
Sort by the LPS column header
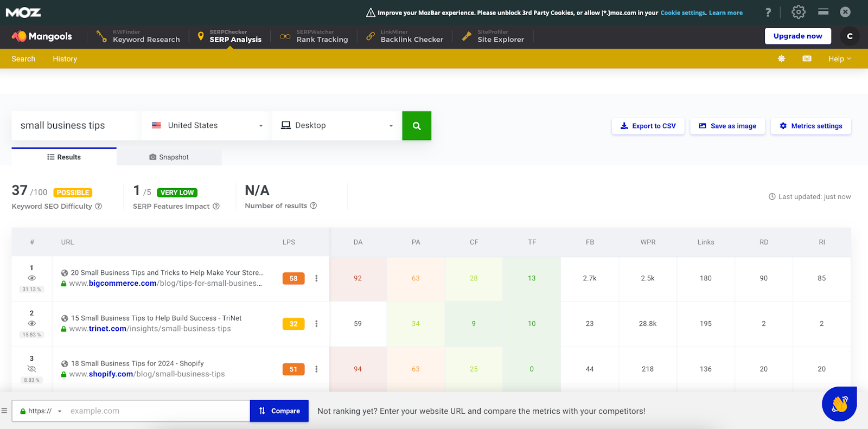(x=289, y=242)
